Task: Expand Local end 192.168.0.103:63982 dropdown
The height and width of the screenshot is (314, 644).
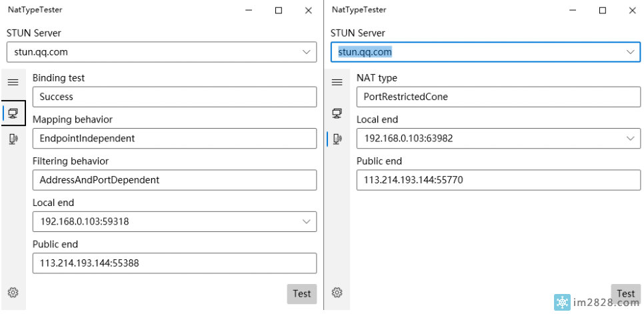Action: coord(631,138)
